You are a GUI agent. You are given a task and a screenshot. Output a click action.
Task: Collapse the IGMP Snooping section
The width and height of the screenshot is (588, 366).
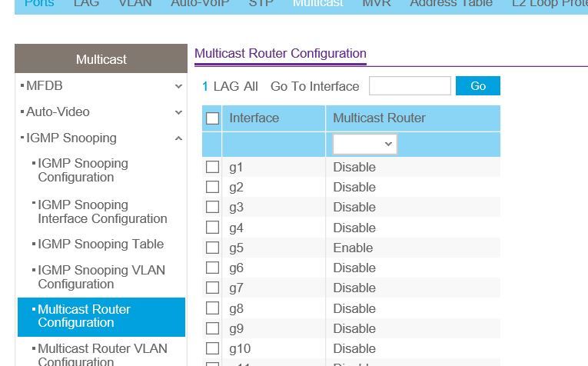click(x=178, y=138)
